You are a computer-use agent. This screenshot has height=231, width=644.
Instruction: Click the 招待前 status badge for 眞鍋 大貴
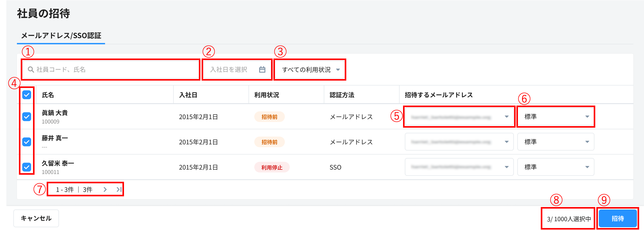tap(269, 117)
